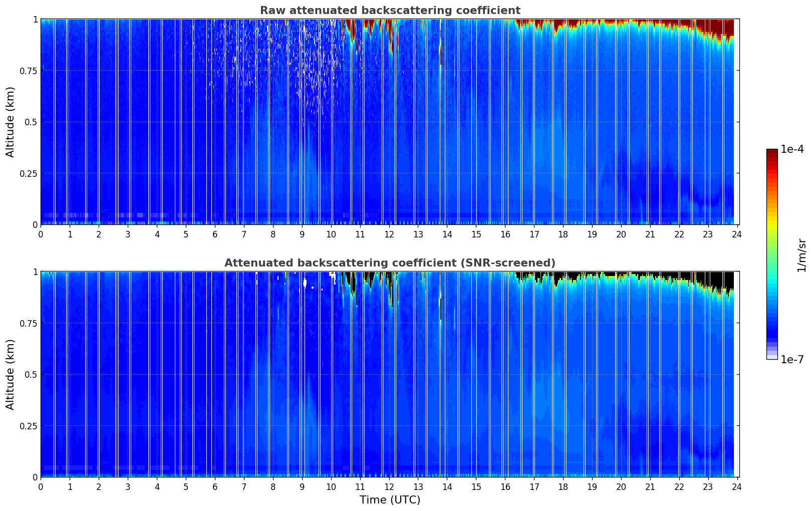Click the "1e-7" colorbar minimum label
This screenshot has height=511, width=812.
792,359
